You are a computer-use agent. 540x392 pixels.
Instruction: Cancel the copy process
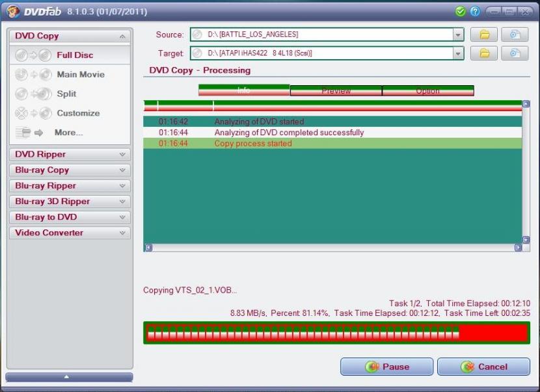tap(483, 367)
